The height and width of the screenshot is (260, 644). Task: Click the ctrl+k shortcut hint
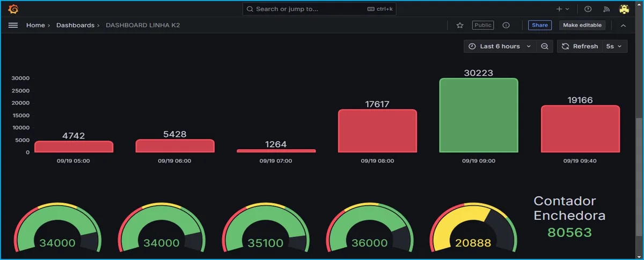tap(381, 9)
